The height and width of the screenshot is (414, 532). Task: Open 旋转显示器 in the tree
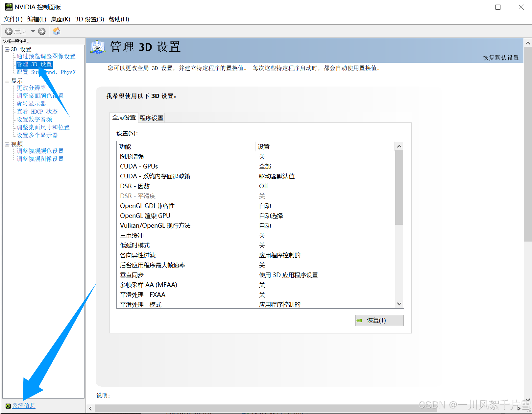31,104
